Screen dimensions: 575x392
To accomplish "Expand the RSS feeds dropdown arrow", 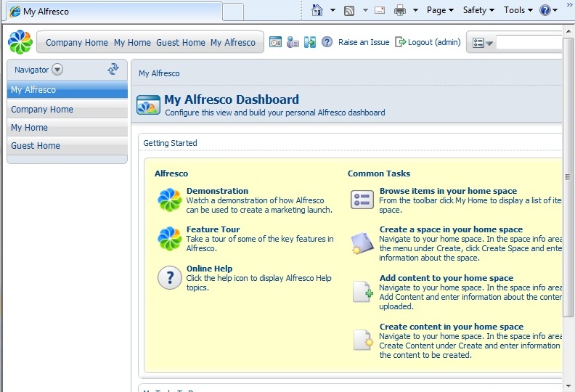I will (x=365, y=10).
